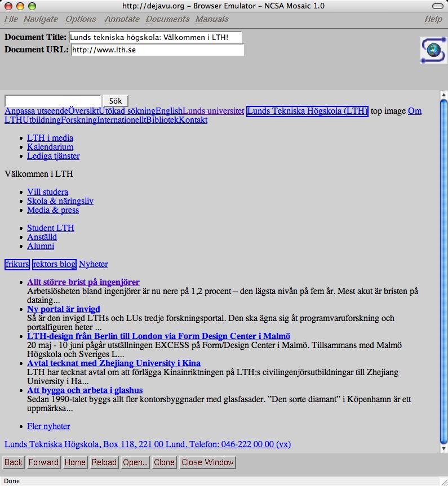Screen dimensions: 448x486
Task: Open the Media & press link
Action: (x=53, y=210)
